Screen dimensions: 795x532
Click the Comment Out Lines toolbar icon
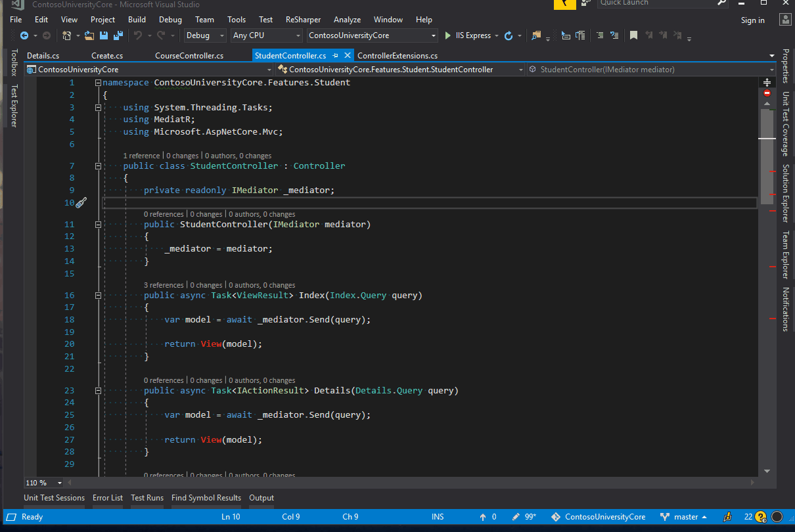600,35
